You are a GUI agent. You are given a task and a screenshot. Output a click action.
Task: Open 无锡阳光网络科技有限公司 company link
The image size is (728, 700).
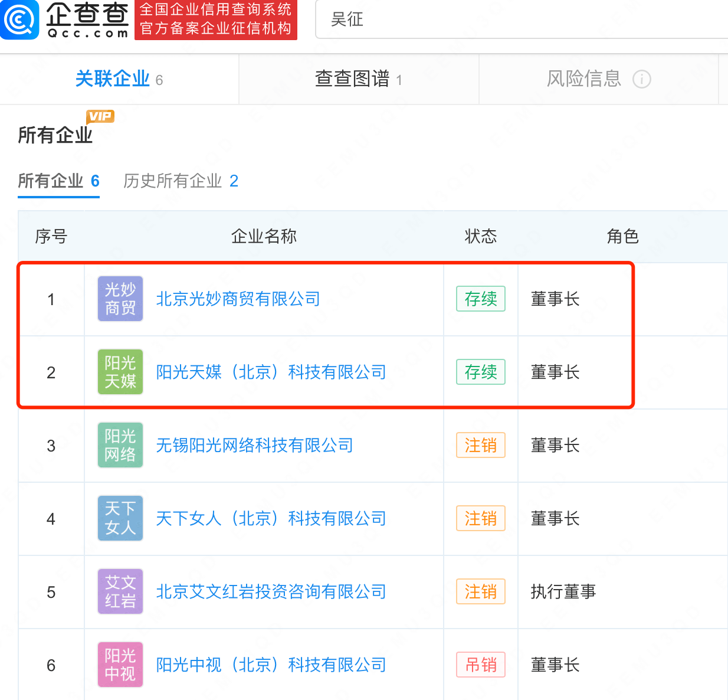(x=254, y=446)
